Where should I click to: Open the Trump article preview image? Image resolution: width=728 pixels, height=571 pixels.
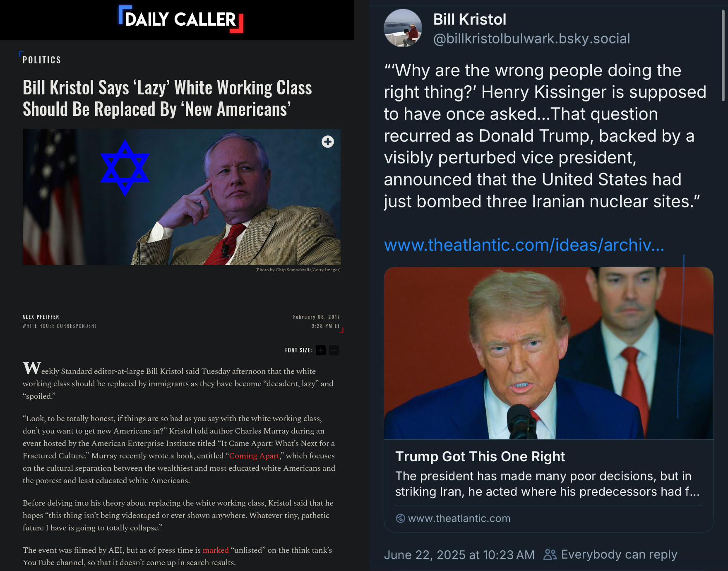click(548, 353)
